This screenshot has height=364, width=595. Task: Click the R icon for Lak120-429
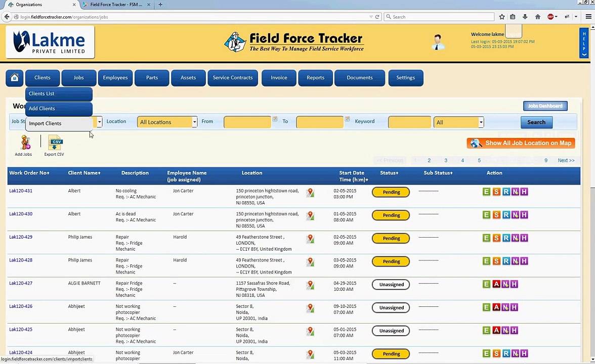click(x=506, y=238)
